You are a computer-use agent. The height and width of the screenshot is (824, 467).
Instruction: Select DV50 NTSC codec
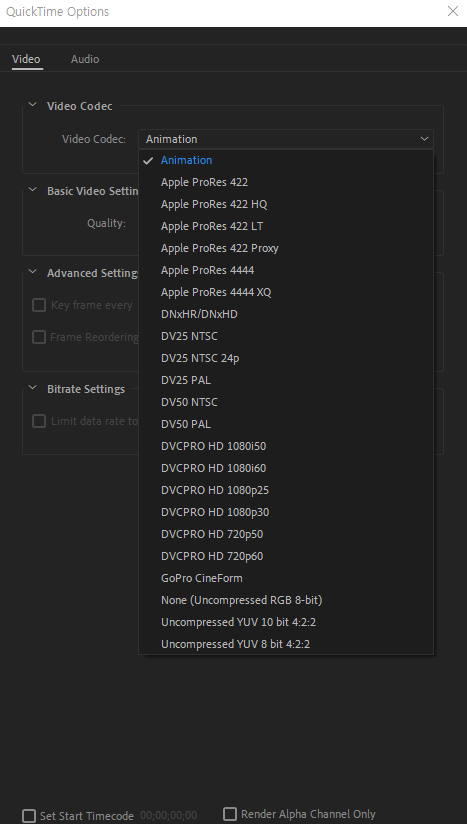click(x=286, y=402)
